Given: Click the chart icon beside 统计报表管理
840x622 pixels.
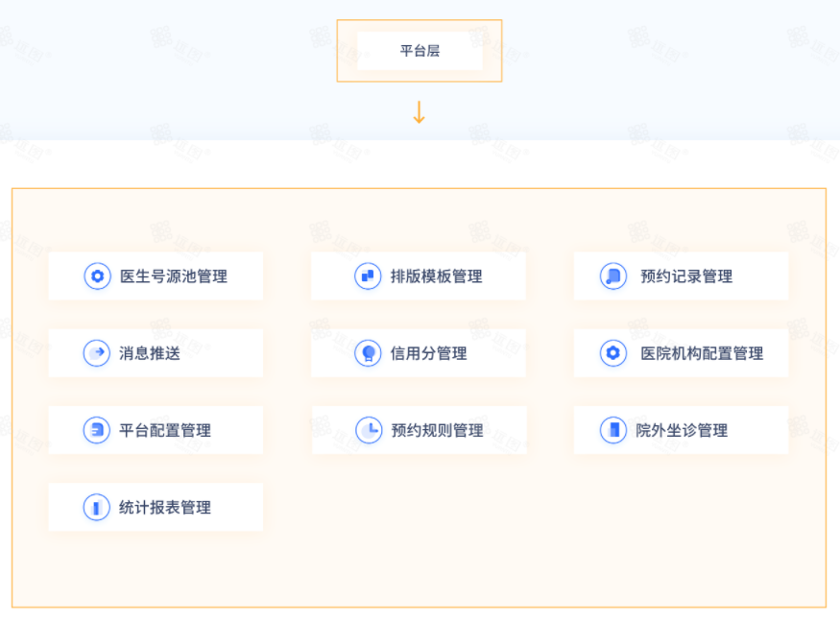Looking at the screenshot, I should tap(97, 508).
